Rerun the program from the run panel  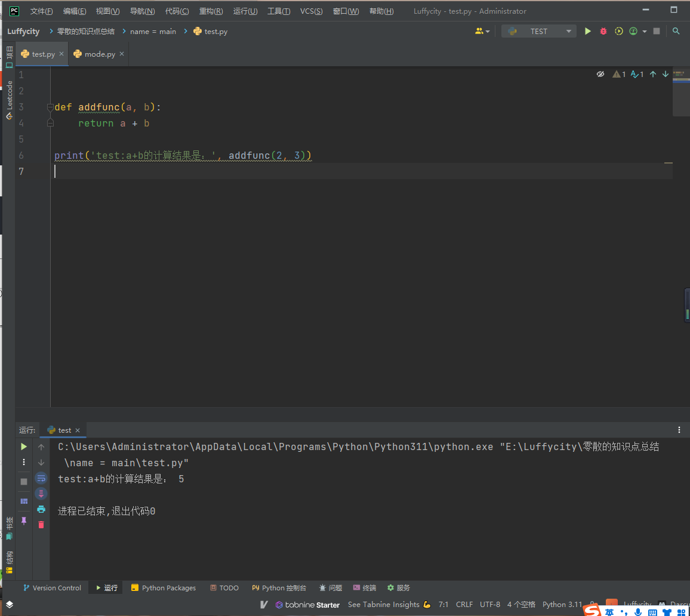click(24, 446)
